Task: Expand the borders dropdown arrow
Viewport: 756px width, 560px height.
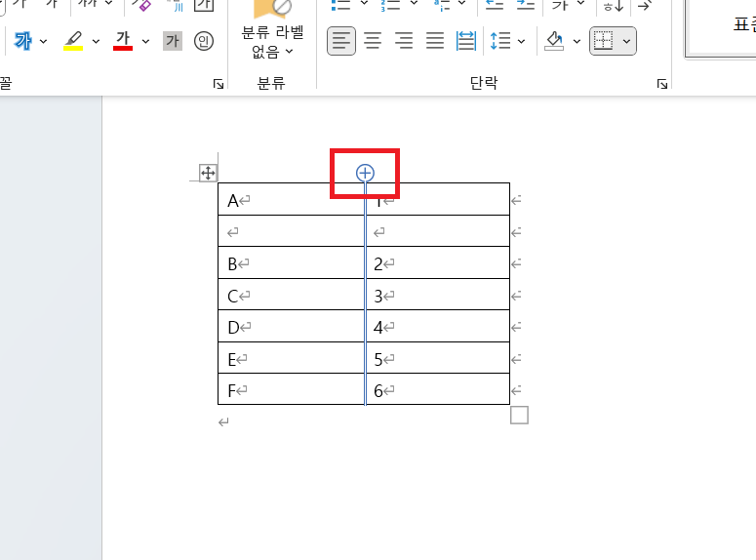Action: [x=626, y=42]
